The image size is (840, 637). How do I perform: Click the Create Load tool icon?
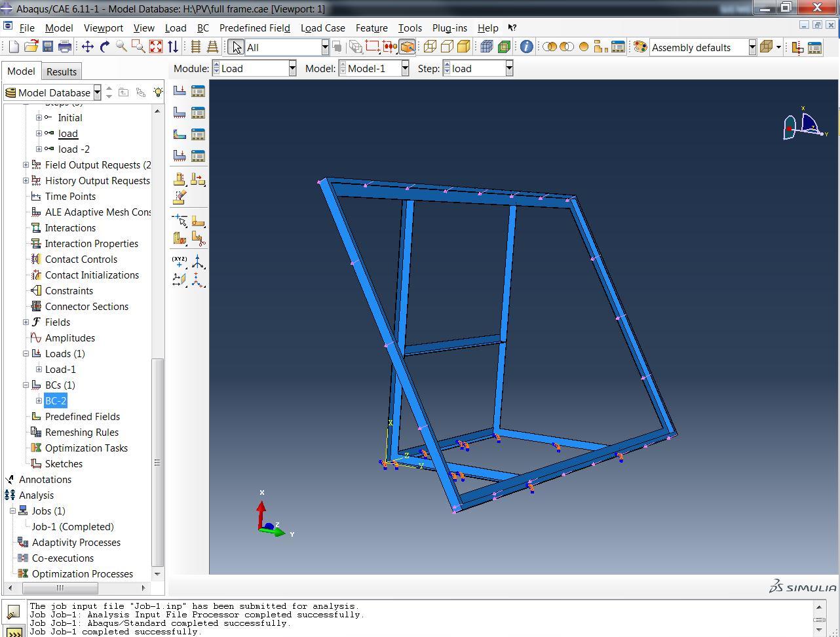[179, 91]
